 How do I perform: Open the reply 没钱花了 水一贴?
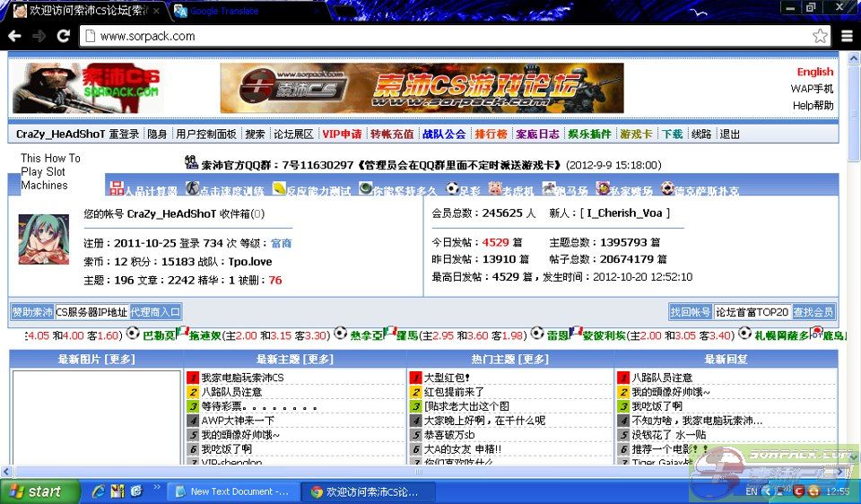coord(668,435)
